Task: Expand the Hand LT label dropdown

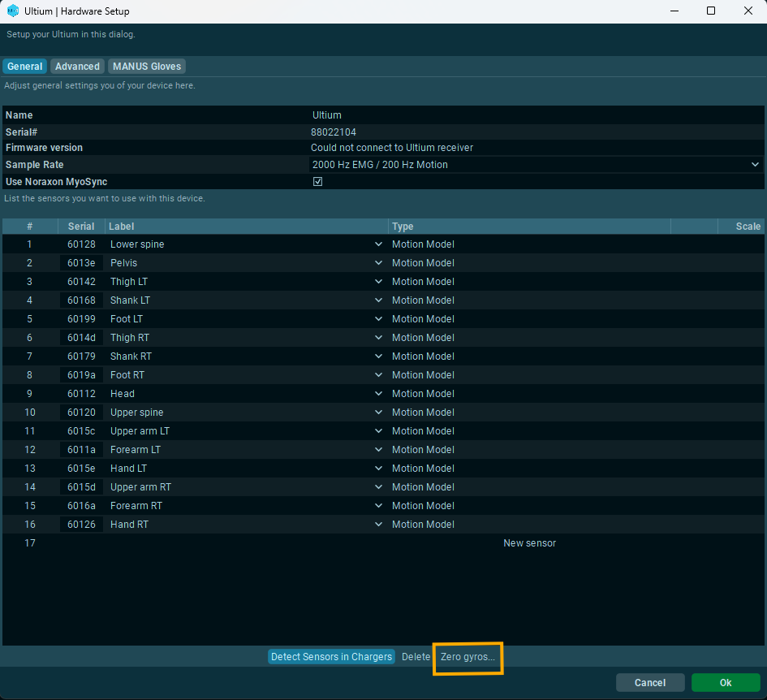Action: (x=378, y=469)
